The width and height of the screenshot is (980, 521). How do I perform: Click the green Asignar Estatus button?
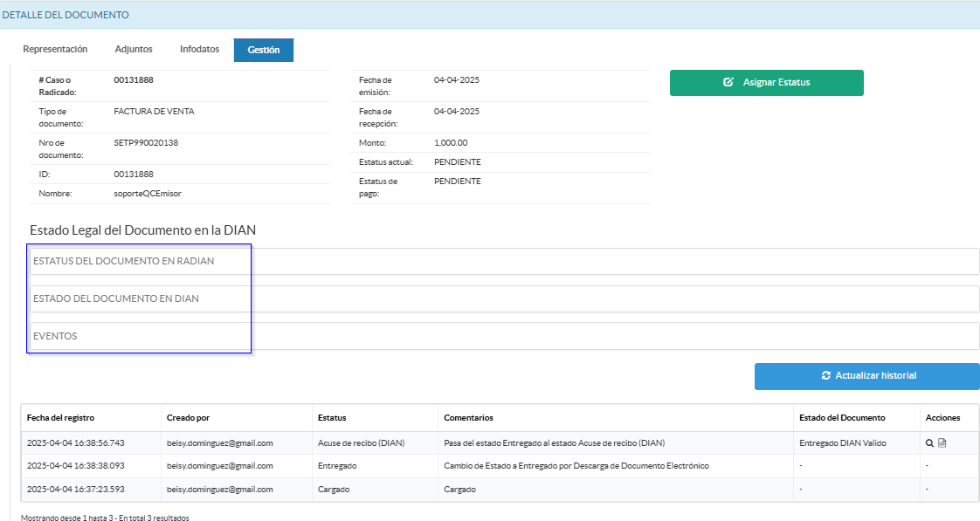(x=766, y=82)
